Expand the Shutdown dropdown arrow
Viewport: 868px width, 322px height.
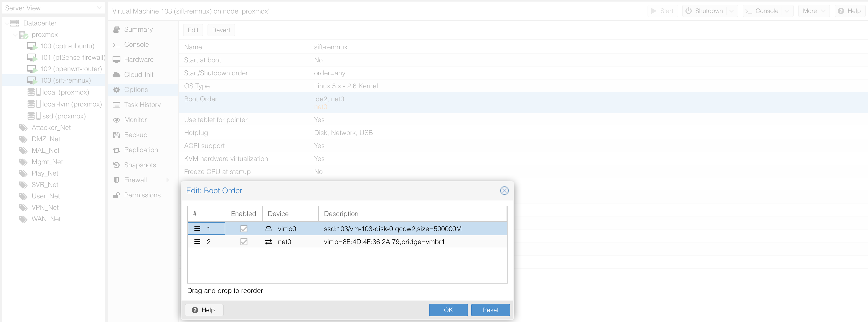tap(731, 11)
